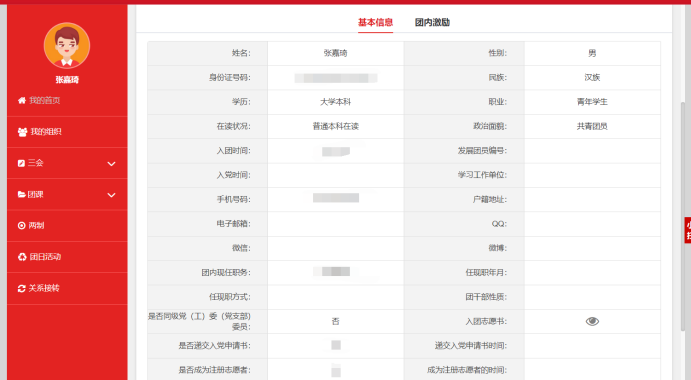Viewport: 691px width, 380px height.
Task: Open the 关系接转 menu item
Action: click(x=67, y=288)
